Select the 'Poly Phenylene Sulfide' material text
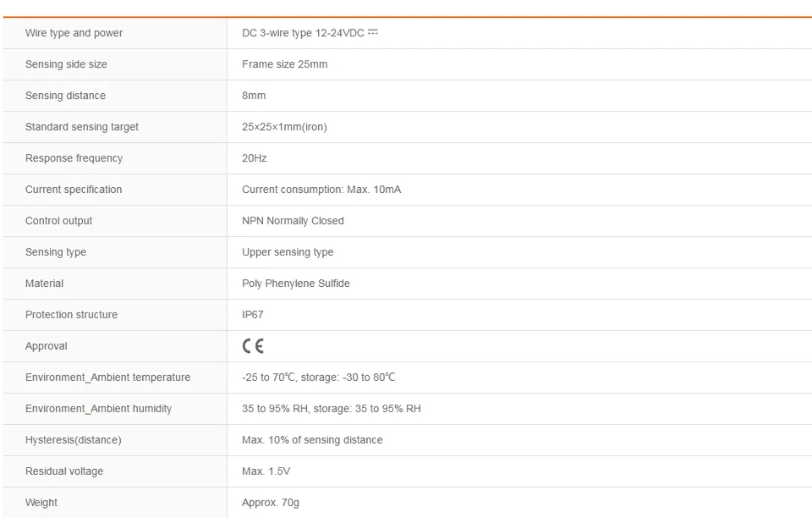The width and height of the screenshot is (812, 518). tap(295, 284)
